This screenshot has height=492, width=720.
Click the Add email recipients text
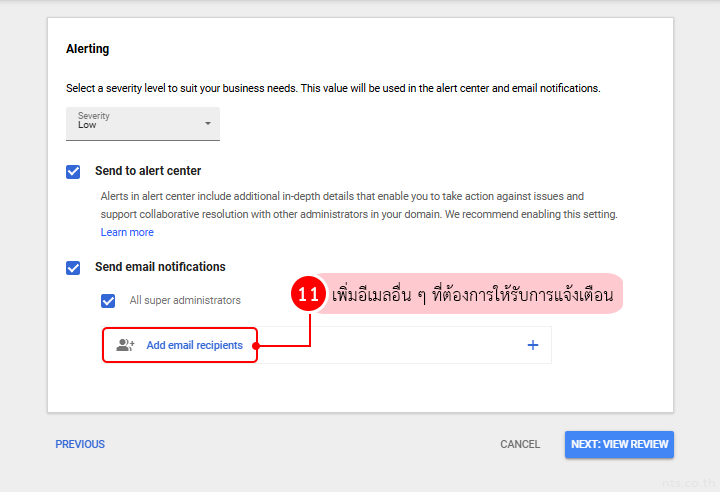pos(194,345)
